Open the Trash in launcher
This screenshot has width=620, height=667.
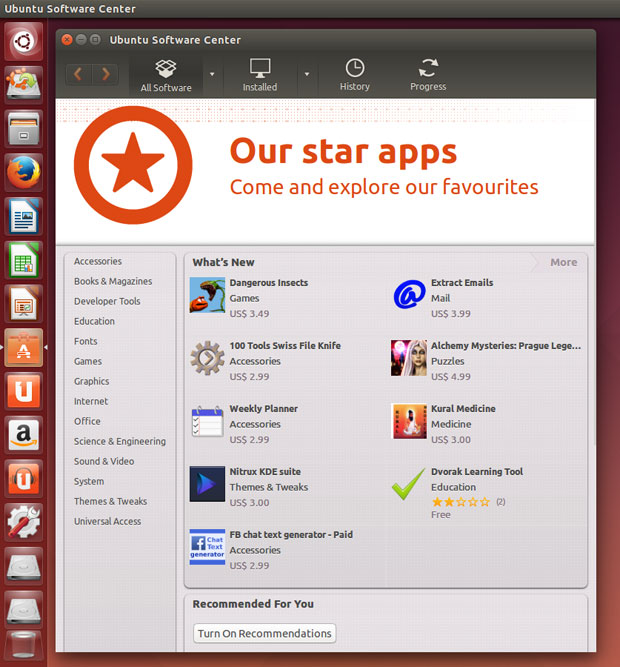[23, 646]
